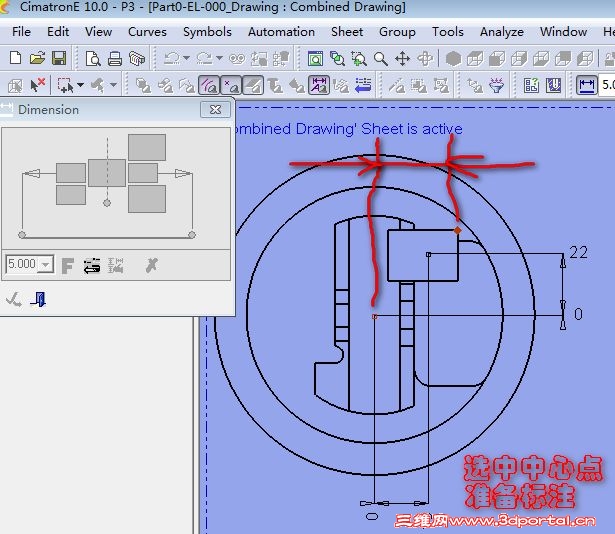
Task: Save the drawing using the floppy icon
Action: click(x=59, y=58)
